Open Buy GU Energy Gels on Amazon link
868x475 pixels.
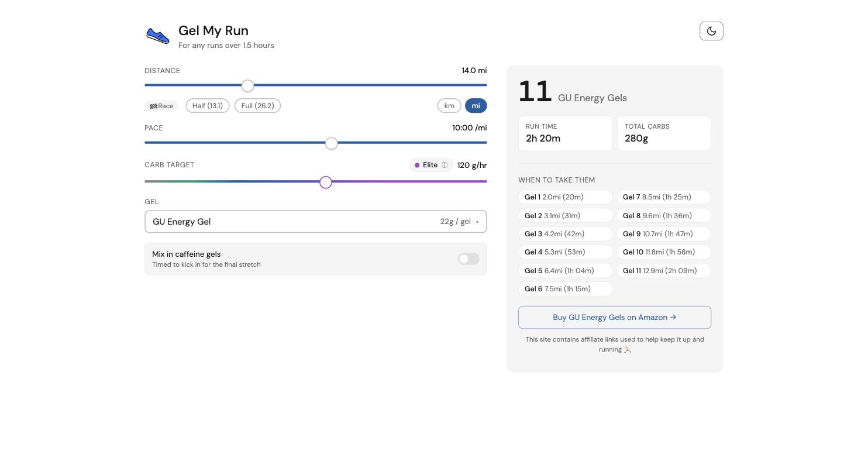(x=615, y=318)
